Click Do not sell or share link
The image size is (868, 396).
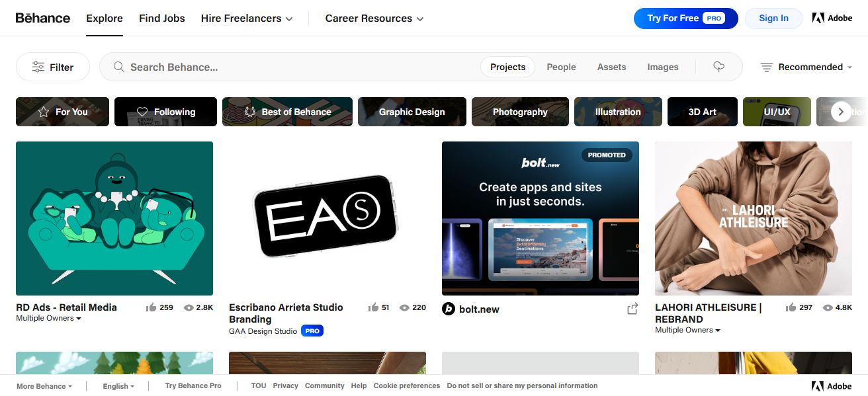pos(522,385)
